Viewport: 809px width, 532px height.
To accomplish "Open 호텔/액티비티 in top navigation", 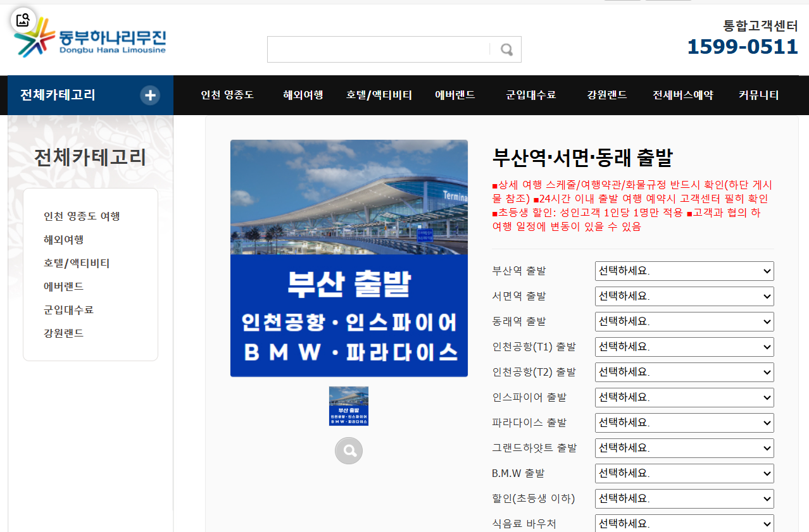I will tap(379, 95).
